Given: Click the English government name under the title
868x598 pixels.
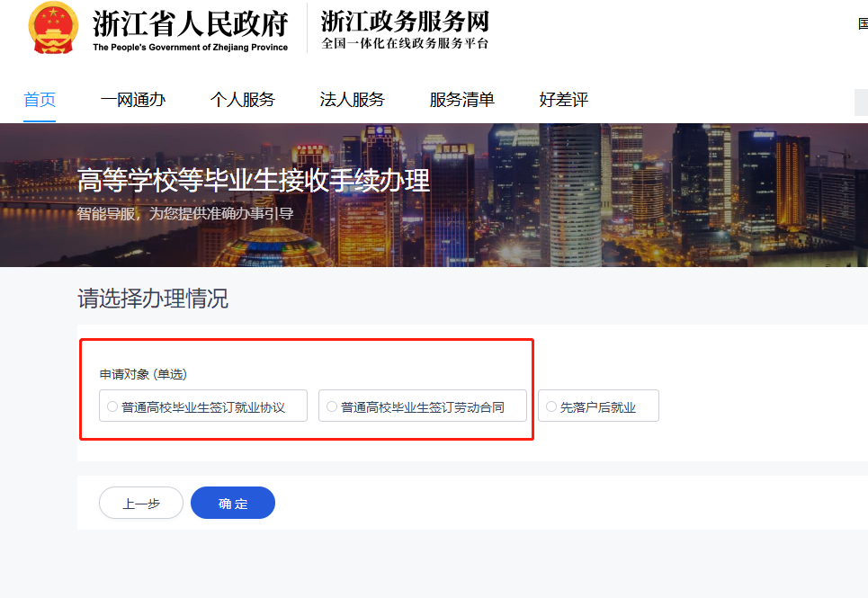Looking at the screenshot, I should (x=190, y=48).
